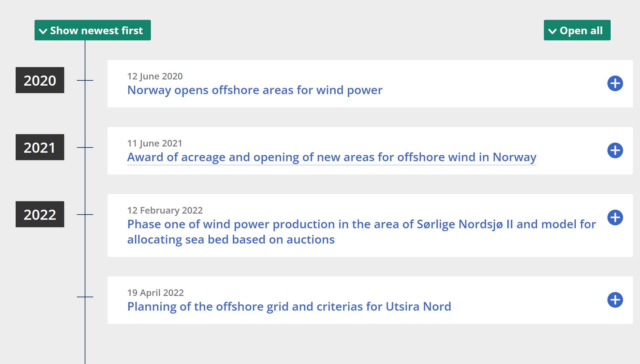Click the 12 June 2020 date text
The width and height of the screenshot is (640, 364).
click(155, 76)
